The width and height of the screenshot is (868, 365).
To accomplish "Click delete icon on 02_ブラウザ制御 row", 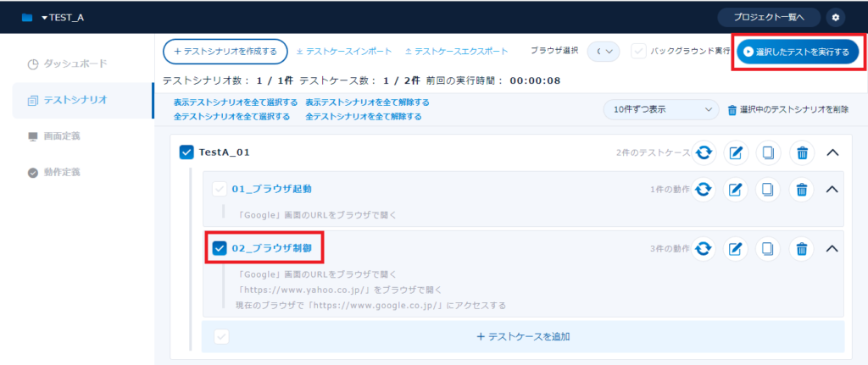I will tap(801, 249).
